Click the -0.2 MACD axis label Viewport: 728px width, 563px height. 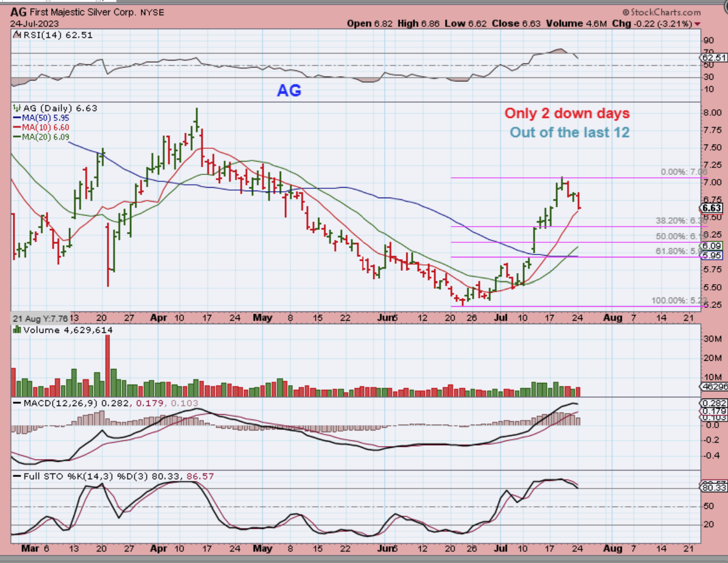[x=711, y=440]
